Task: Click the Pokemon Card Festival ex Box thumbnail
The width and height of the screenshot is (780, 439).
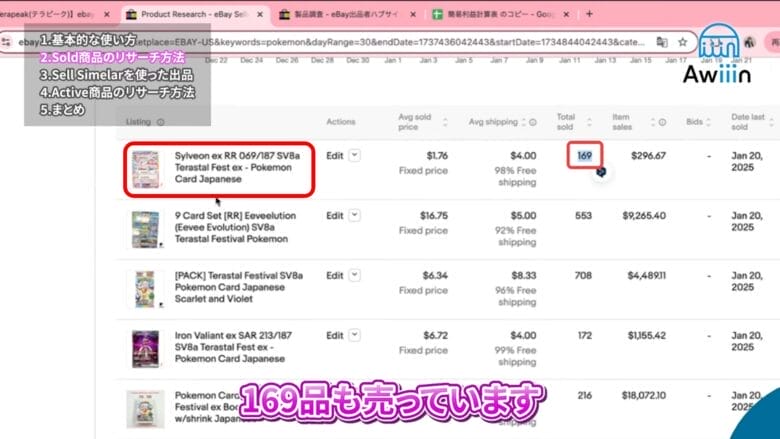Action: click(x=145, y=409)
